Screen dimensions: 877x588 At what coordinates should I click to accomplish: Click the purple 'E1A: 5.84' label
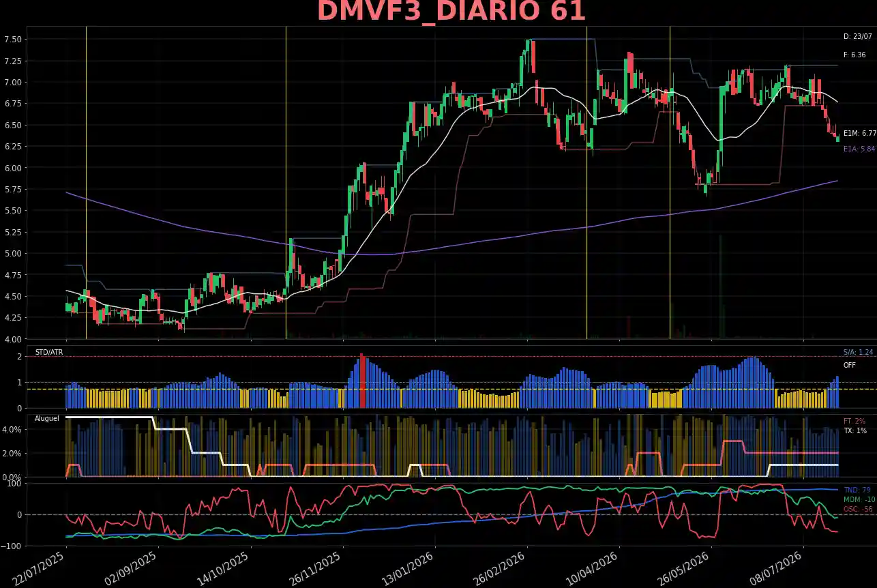859,149
